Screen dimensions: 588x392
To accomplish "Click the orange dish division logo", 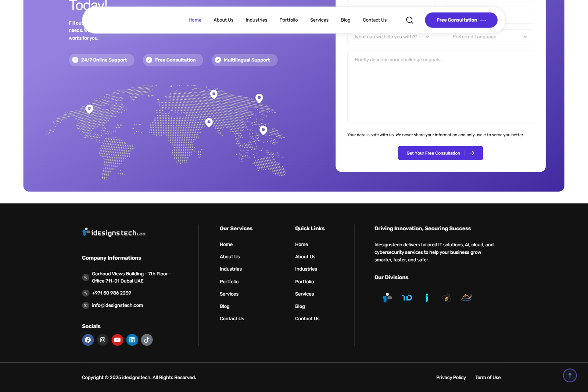I will [466, 297].
